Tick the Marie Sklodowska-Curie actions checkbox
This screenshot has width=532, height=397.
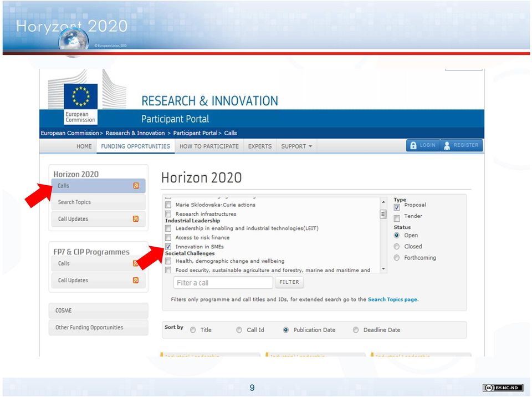pos(168,205)
